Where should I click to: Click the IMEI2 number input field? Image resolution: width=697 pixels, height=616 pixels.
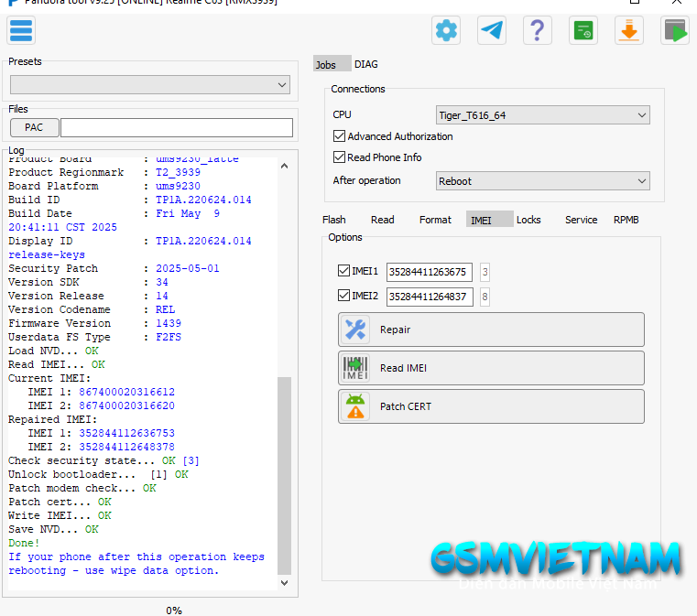(x=430, y=297)
